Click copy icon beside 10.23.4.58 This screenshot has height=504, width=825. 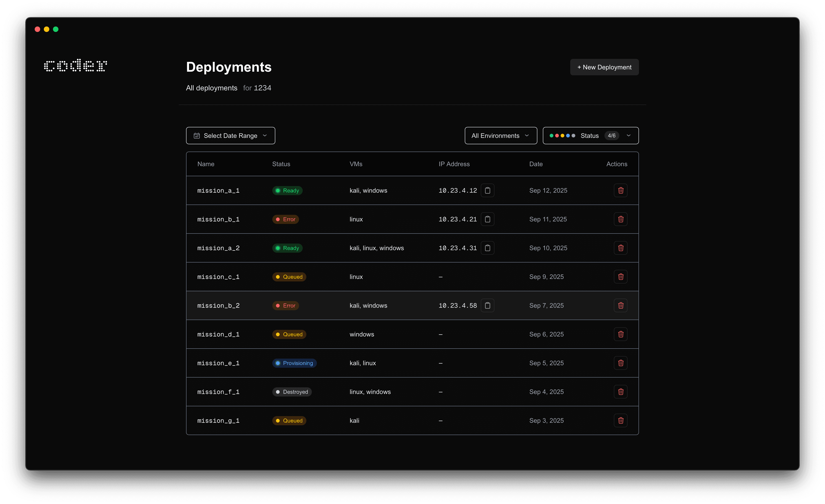click(488, 305)
